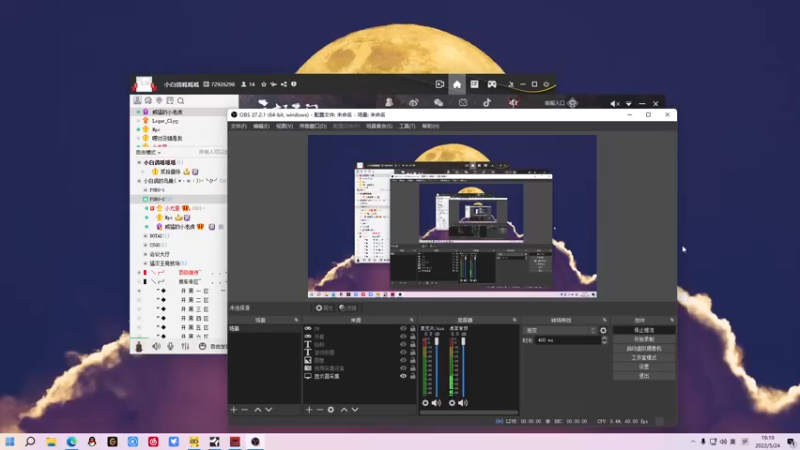800x450 pixels.
Task: Move scene up in Scenes panel
Action: (x=258, y=410)
